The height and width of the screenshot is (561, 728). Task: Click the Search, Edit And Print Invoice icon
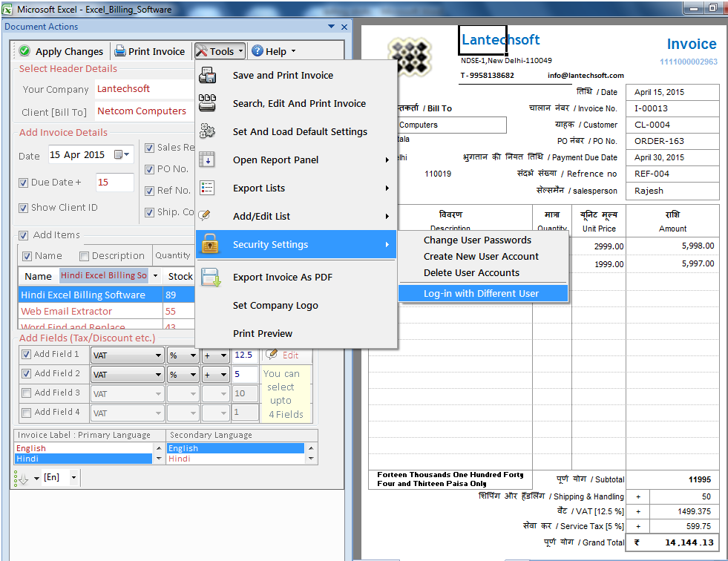(x=207, y=103)
